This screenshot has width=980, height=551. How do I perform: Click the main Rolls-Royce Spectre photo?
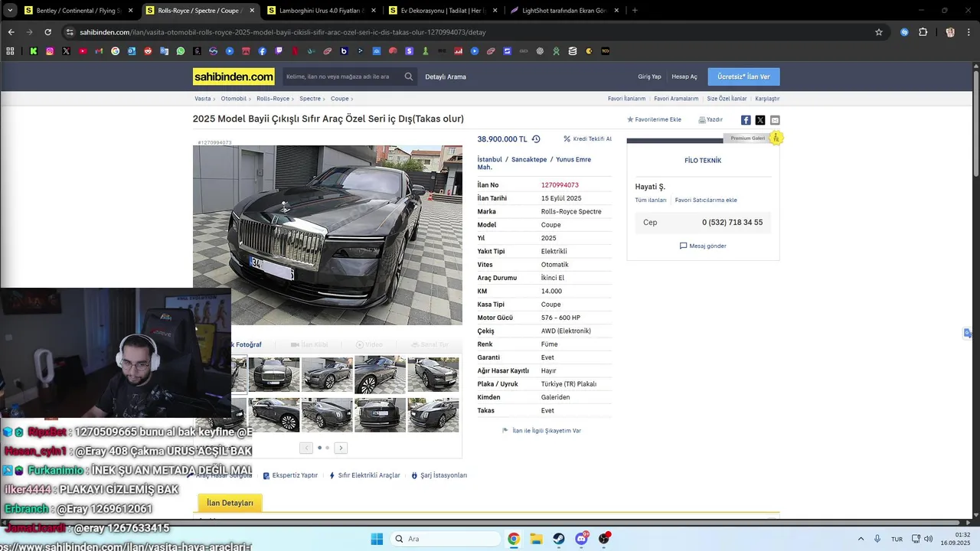pos(328,235)
